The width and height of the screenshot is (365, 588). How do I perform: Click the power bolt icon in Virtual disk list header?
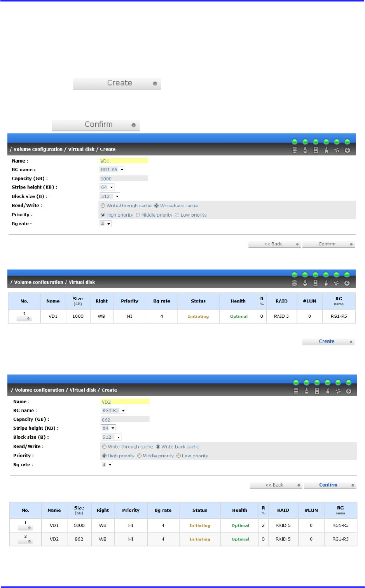[347, 283]
